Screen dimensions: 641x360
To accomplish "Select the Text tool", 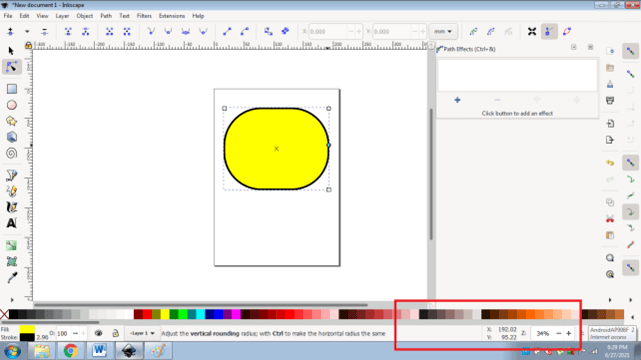I will pyautogui.click(x=11, y=223).
